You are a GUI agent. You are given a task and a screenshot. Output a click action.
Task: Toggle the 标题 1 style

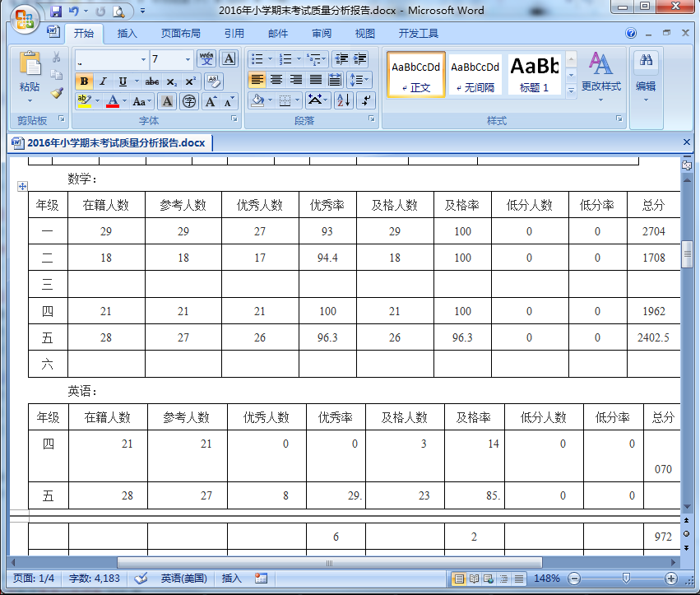coord(532,74)
